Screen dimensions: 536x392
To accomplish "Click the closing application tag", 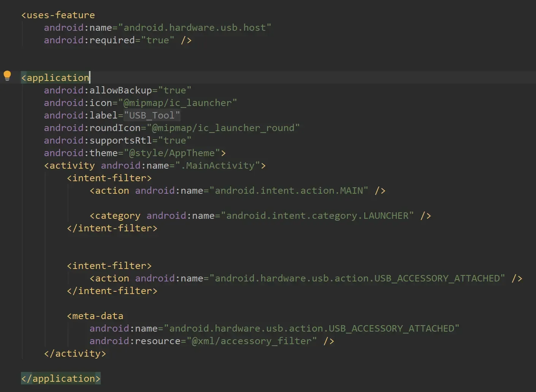I will 61,379.
